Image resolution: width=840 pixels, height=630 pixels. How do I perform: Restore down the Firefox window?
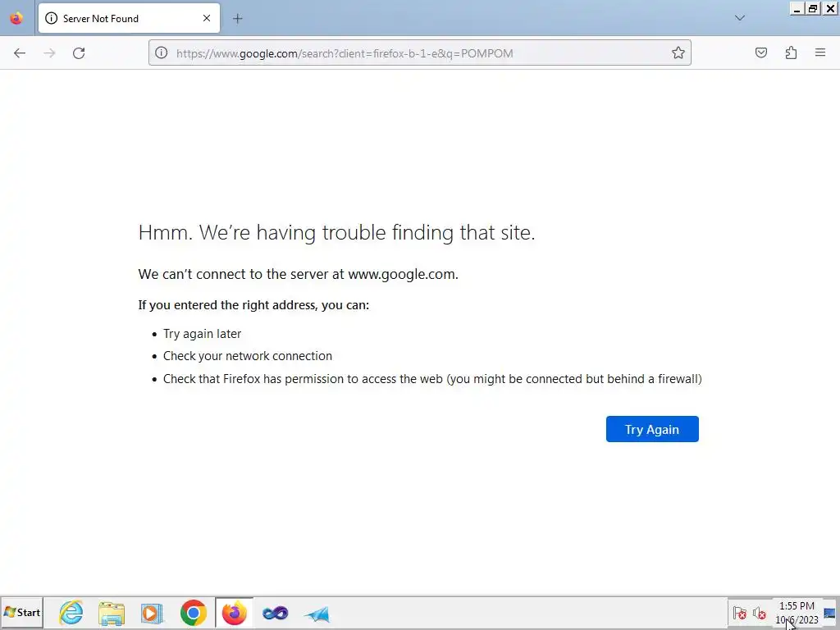[x=813, y=8]
